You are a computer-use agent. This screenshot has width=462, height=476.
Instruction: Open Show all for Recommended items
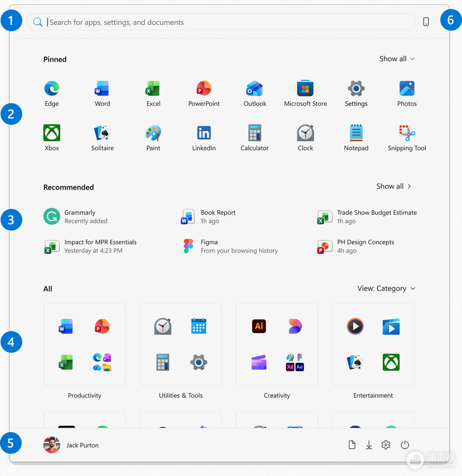click(x=394, y=186)
